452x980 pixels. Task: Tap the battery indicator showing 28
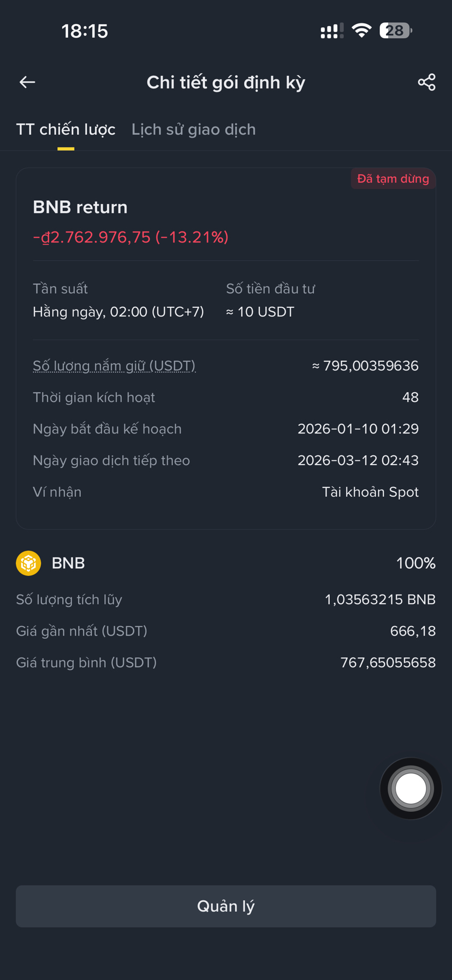click(395, 31)
